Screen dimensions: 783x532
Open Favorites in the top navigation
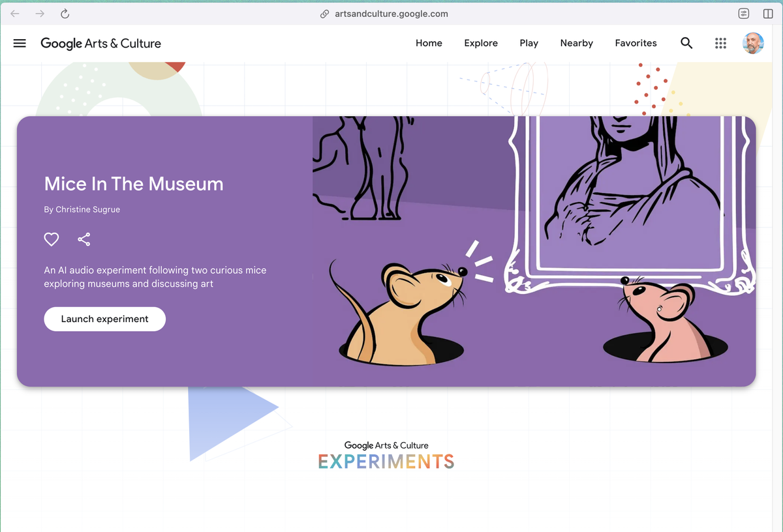coord(636,43)
